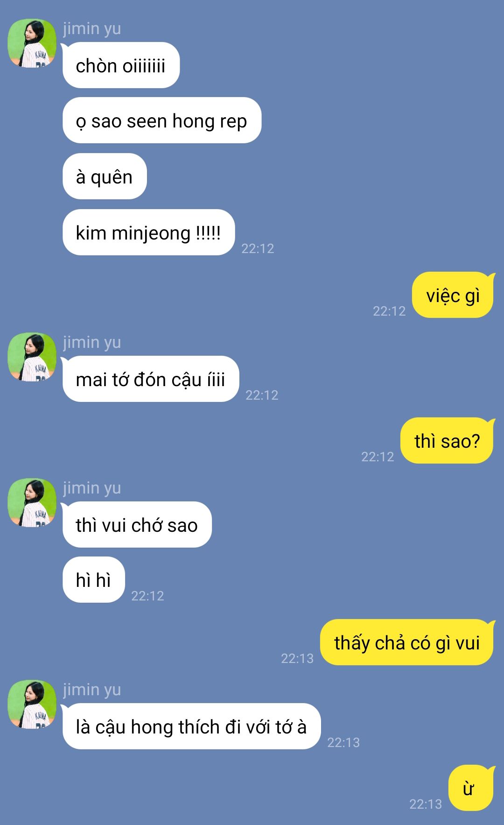Select the 'ọ sao seen hong rep' message
504x825 pixels.
[162, 120]
